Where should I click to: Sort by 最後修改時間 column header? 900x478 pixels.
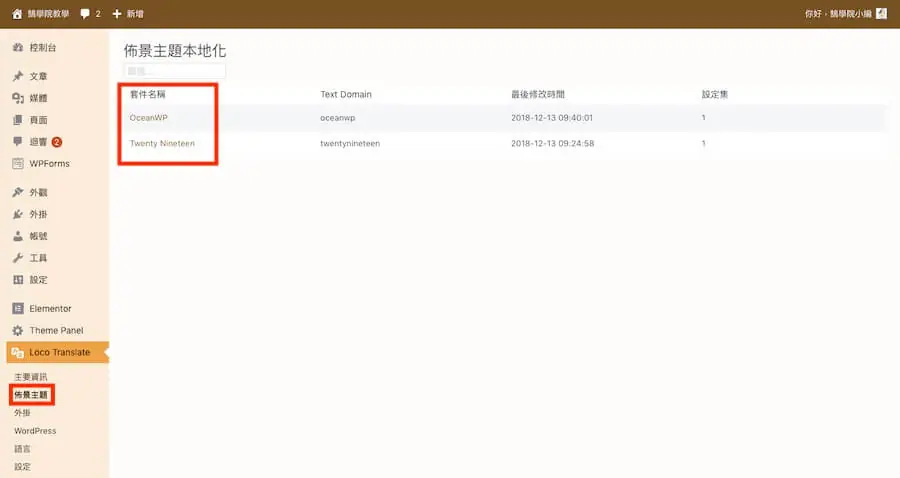pos(538,94)
